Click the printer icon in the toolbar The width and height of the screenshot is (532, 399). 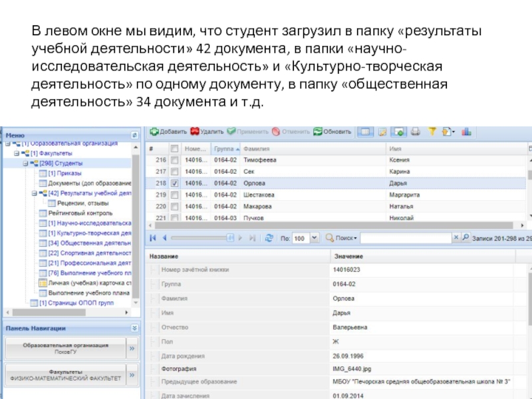415,132
